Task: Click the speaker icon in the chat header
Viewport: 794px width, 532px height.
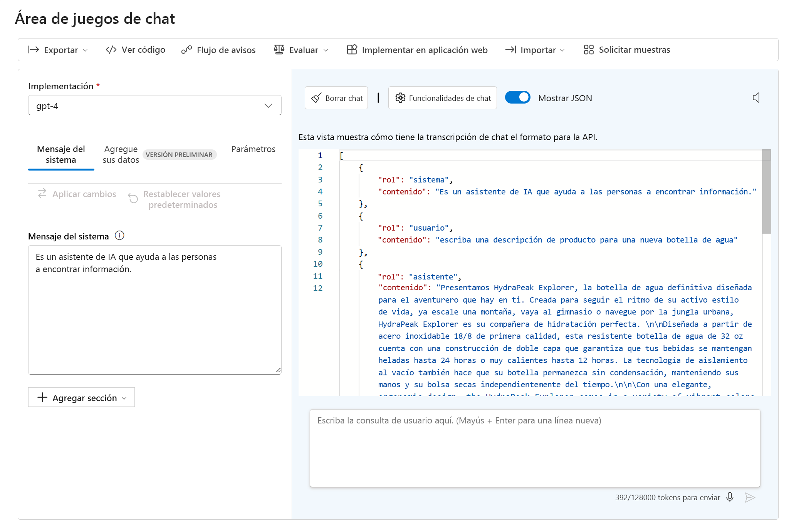Action: click(756, 98)
